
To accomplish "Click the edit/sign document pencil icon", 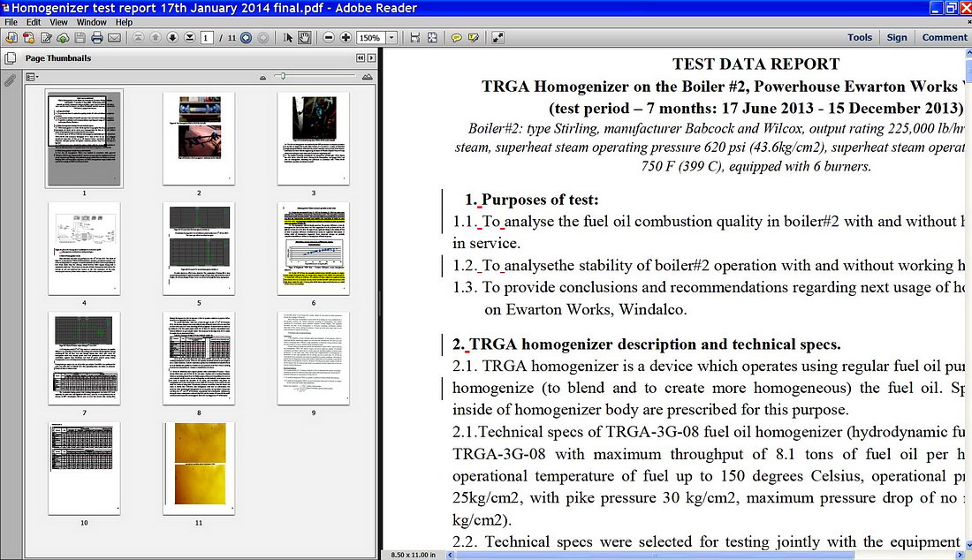I will (46, 38).
